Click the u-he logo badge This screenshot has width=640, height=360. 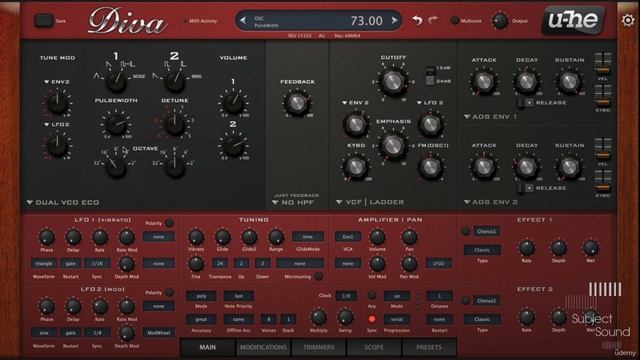click(573, 20)
